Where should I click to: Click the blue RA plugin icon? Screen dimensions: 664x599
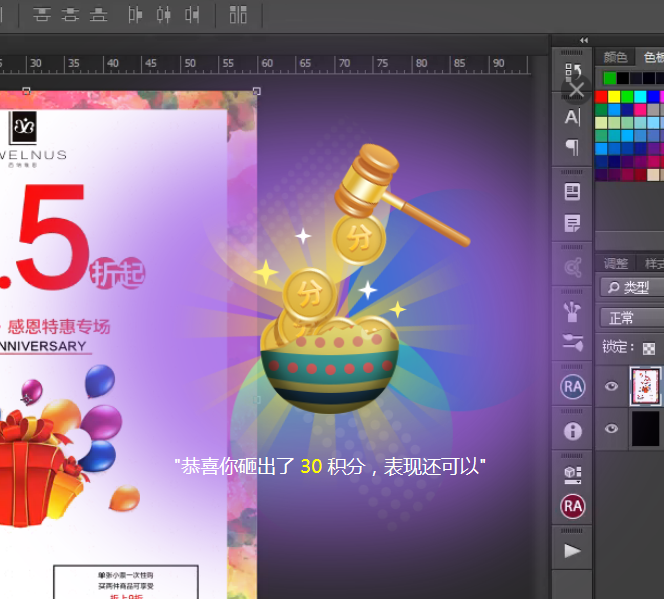point(573,387)
